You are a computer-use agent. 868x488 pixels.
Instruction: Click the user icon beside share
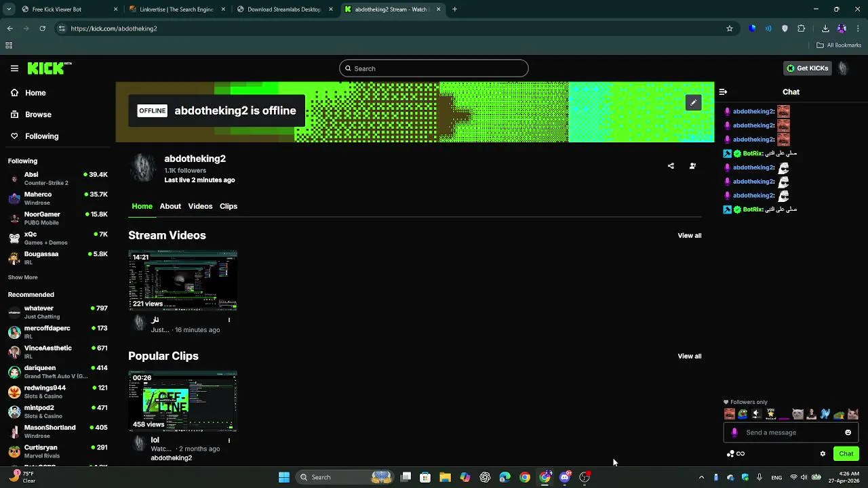692,166
